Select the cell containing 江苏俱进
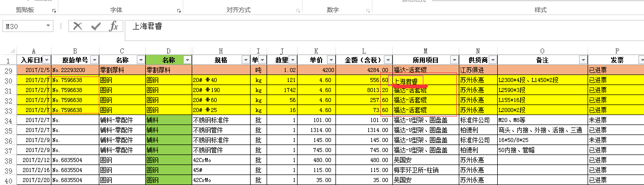The width and height of the screenshot is (644, 185). tap(478, 70)
